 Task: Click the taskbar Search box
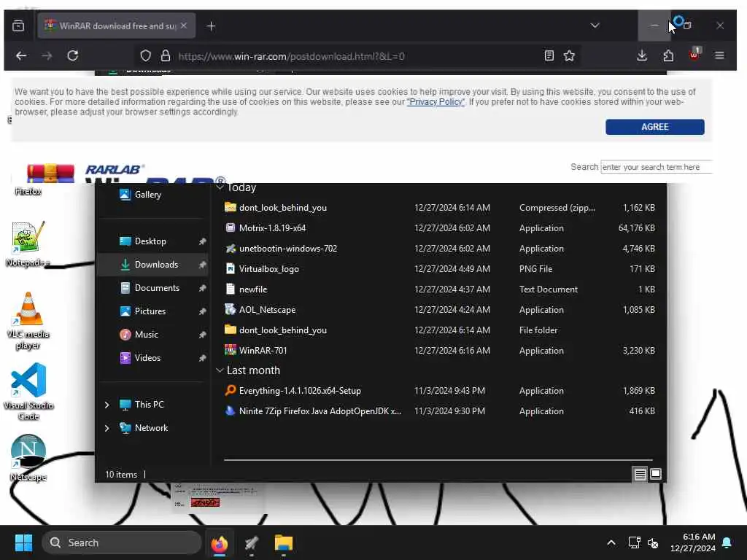tap(122, 542)
